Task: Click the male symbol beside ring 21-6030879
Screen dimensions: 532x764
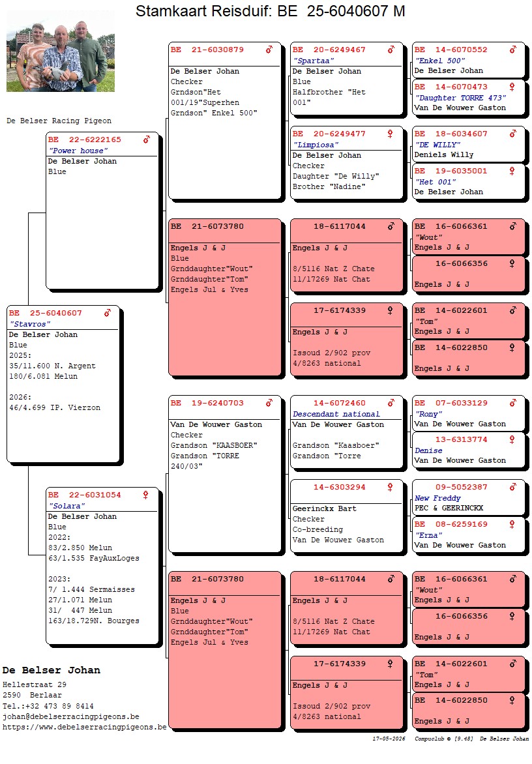Action: tap(269, 50)
